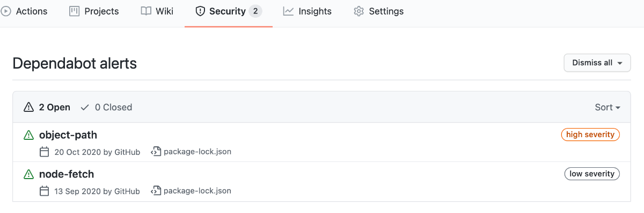Go to the Projects tab
Viewport: 644px width, 213px height.
pyautogui.click(x=94, y=11)
